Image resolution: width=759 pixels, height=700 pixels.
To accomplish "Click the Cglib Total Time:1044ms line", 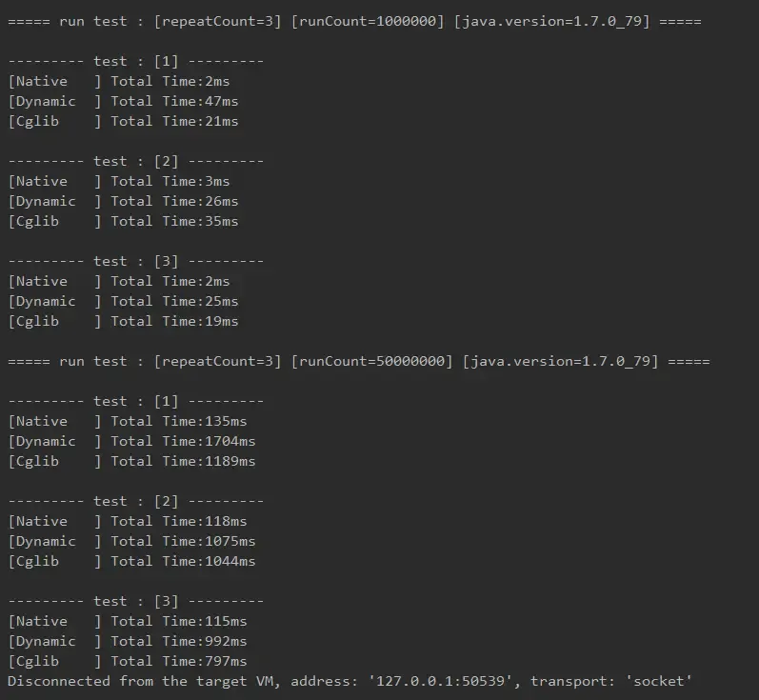I will tap(131, 561).
